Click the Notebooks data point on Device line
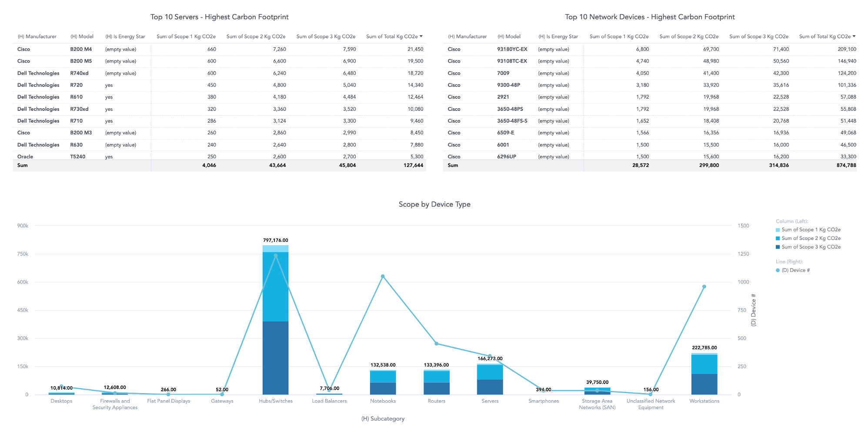This screenshot has width=868, height=427. [383, 277]
